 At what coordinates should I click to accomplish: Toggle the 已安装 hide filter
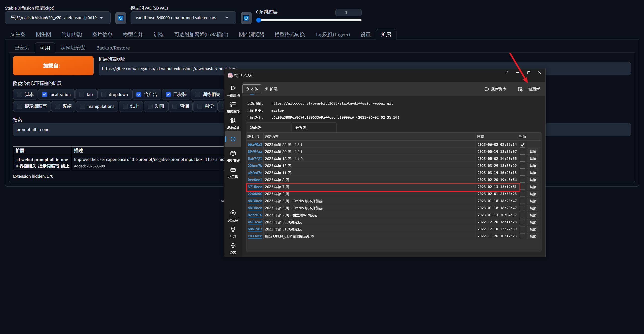coord(168,94)
